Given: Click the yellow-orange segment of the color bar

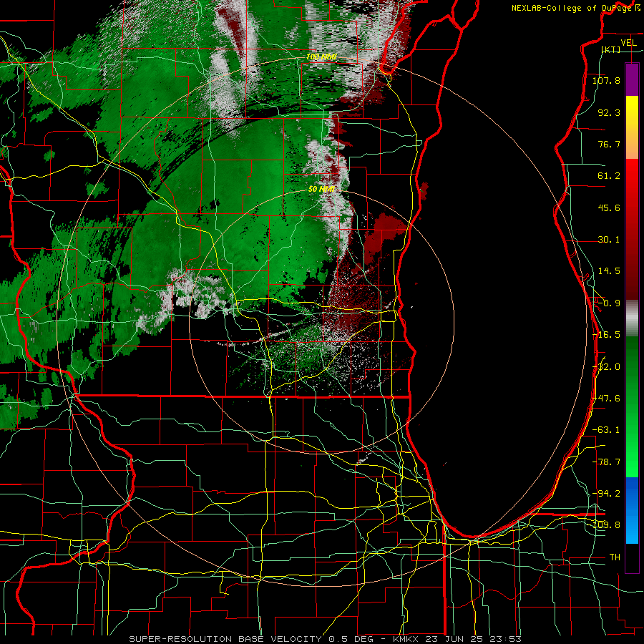Looking at the screenshot, I should click(632, 127).
